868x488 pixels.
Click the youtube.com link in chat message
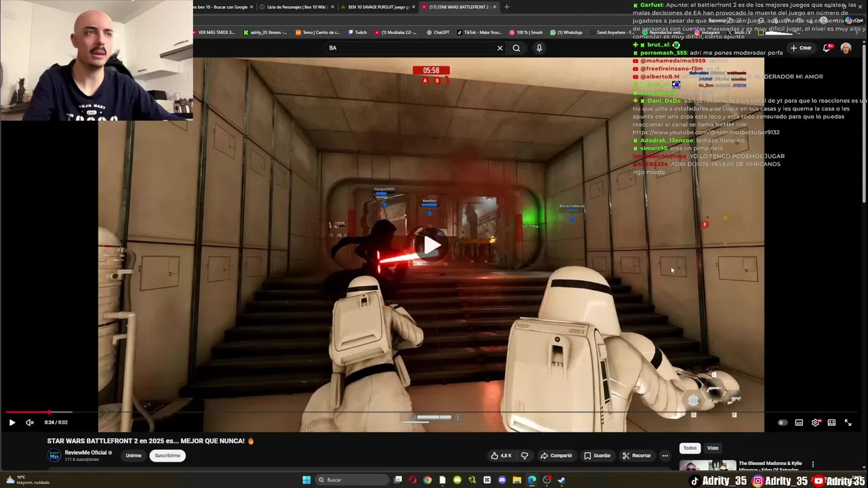[706, 132]
